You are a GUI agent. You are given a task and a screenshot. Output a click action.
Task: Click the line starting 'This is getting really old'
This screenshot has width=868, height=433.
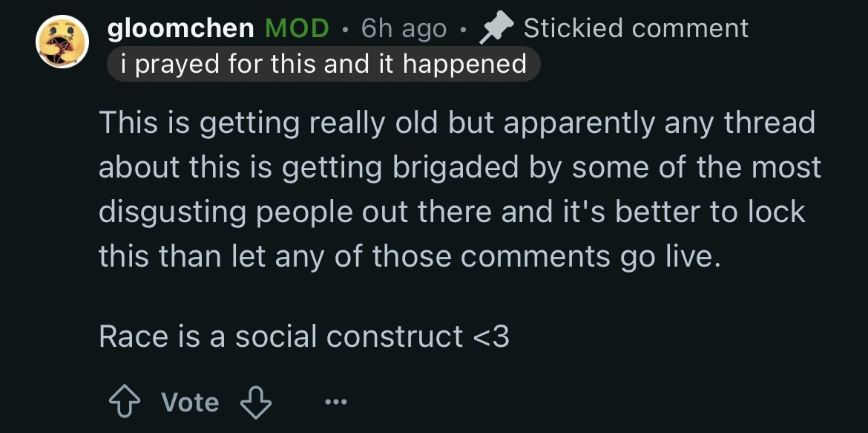457,123
